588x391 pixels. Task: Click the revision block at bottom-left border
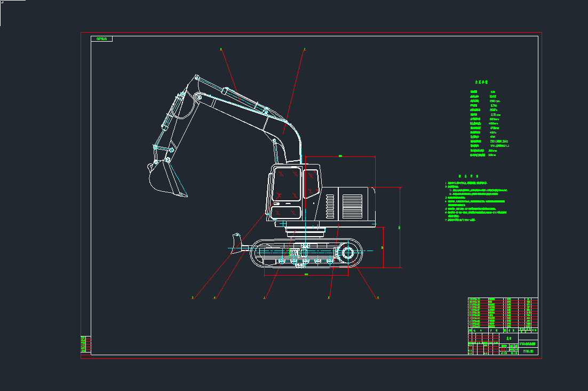tap(86, 345)
